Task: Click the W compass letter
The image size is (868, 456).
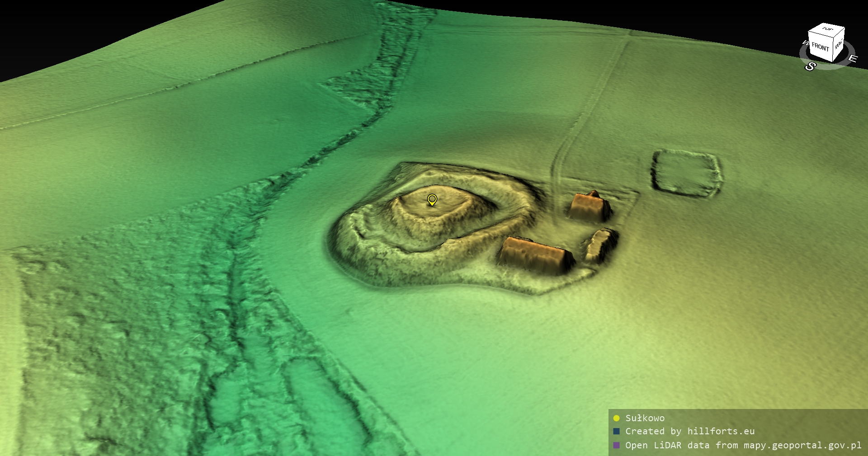Action: click(x=805, y=43)
